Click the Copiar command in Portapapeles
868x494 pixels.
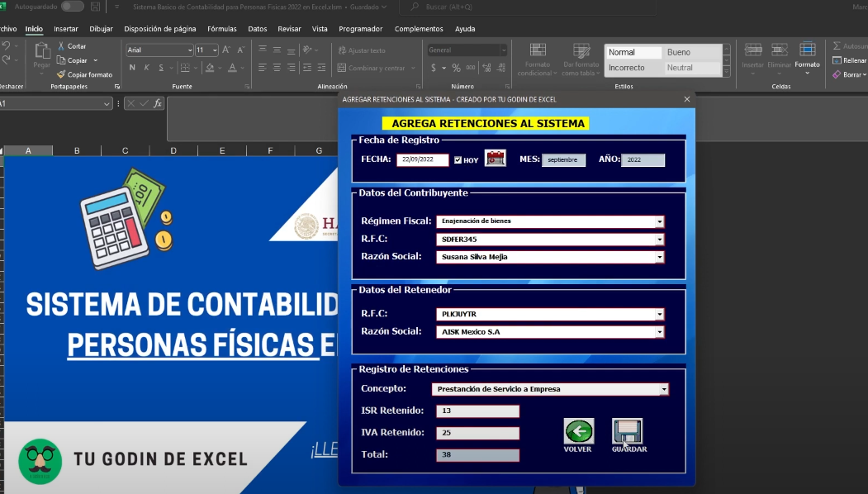coord(73,60)
